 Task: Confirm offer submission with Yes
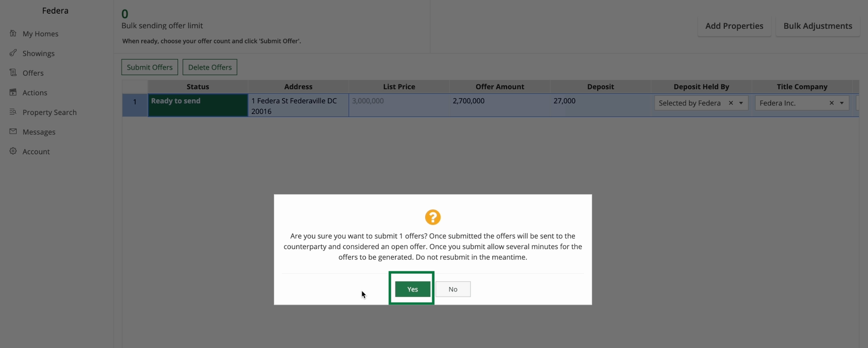coord(413,289)
